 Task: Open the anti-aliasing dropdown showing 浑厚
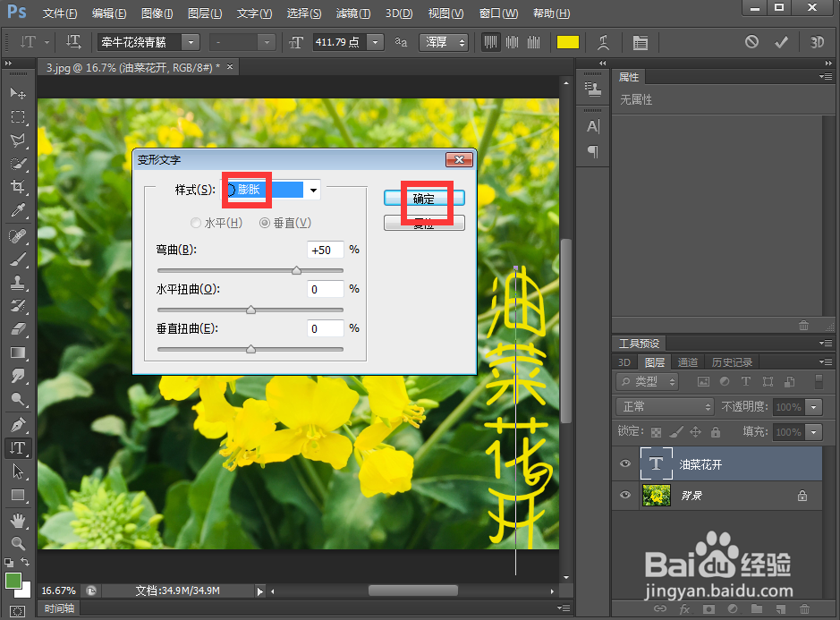pos(444,42)
